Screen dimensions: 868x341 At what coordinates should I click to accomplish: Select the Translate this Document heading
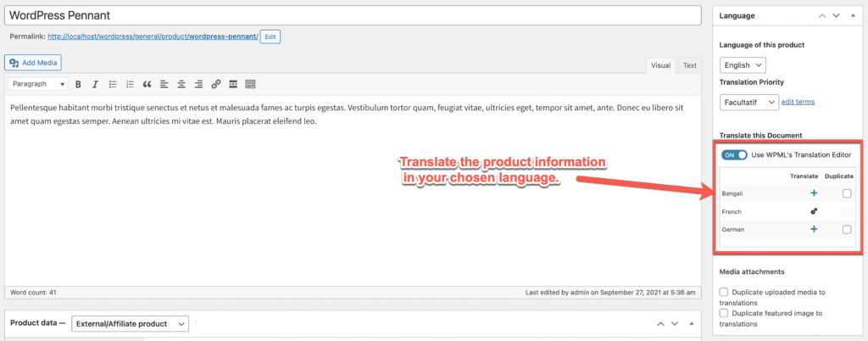[760, 135]
